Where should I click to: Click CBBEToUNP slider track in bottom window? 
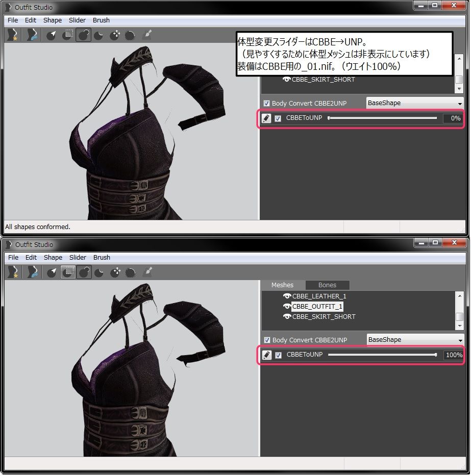[383, 355]
